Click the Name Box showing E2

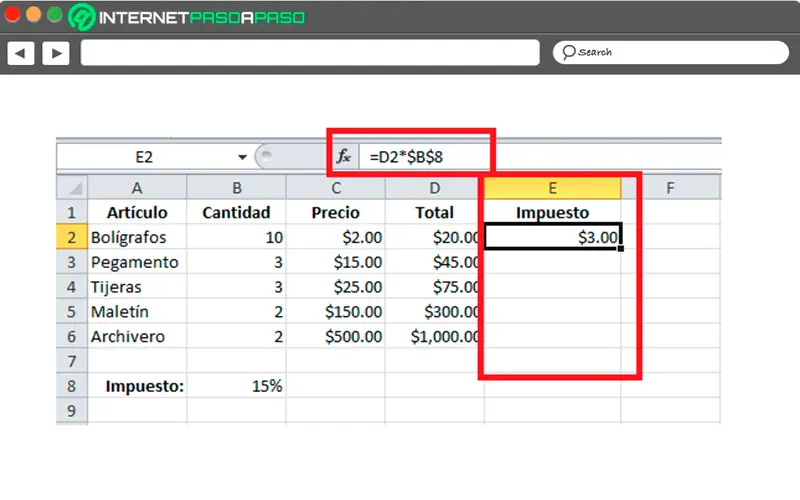(x=144, y=157)
